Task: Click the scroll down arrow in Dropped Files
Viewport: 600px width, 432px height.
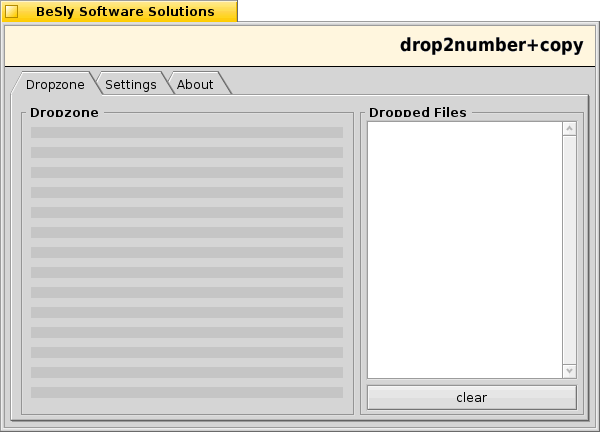Action: (x=569, y=371)
